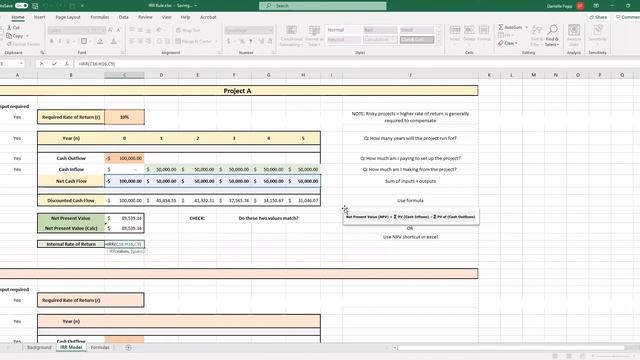
Task: Click the Borders icon
Action: click(84, 41)
